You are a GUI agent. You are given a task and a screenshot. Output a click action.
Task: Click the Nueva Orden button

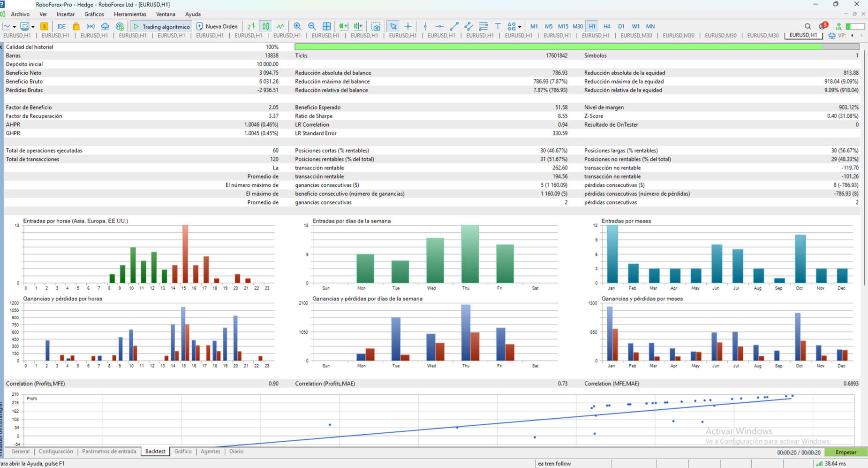(x=217, y=26)
